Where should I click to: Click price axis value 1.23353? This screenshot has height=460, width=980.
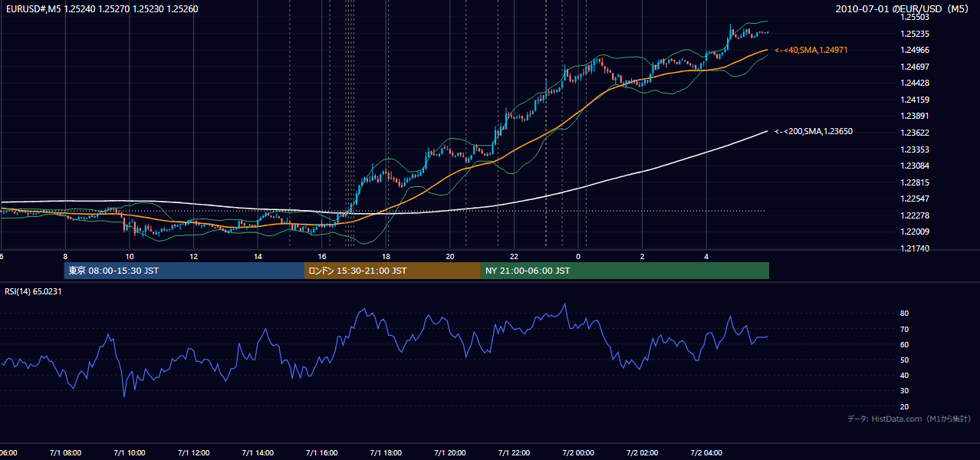click(915, 149)
